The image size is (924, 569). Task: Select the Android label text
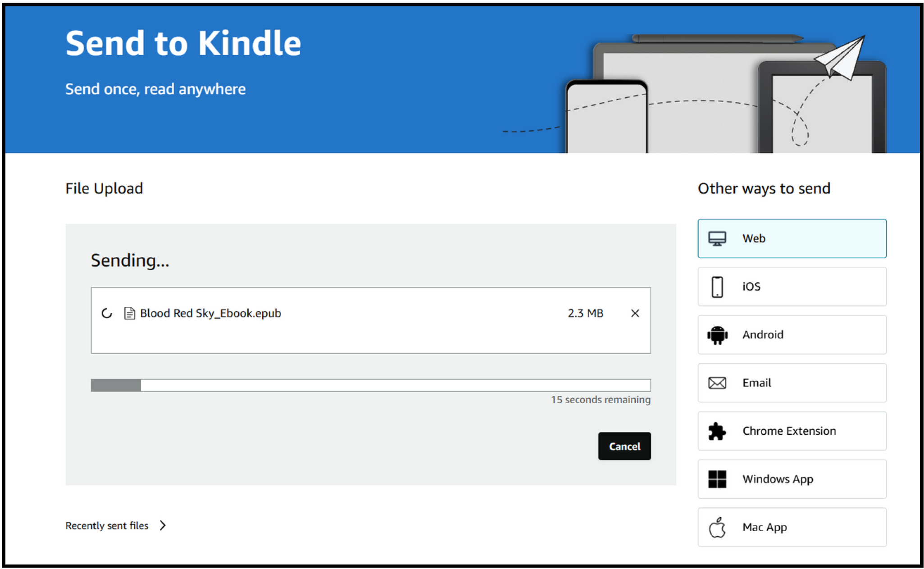tap(763, 335)
